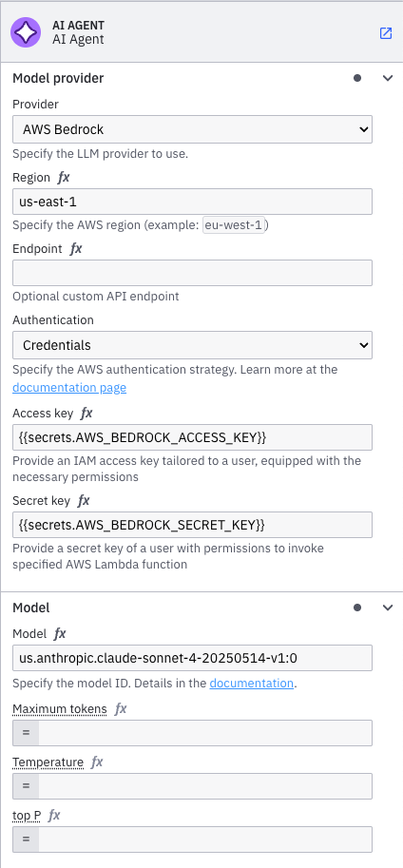Screen dimensions: 403x868
Task: Collapse the Model section chevron
Action: click(x=388, y=608)
